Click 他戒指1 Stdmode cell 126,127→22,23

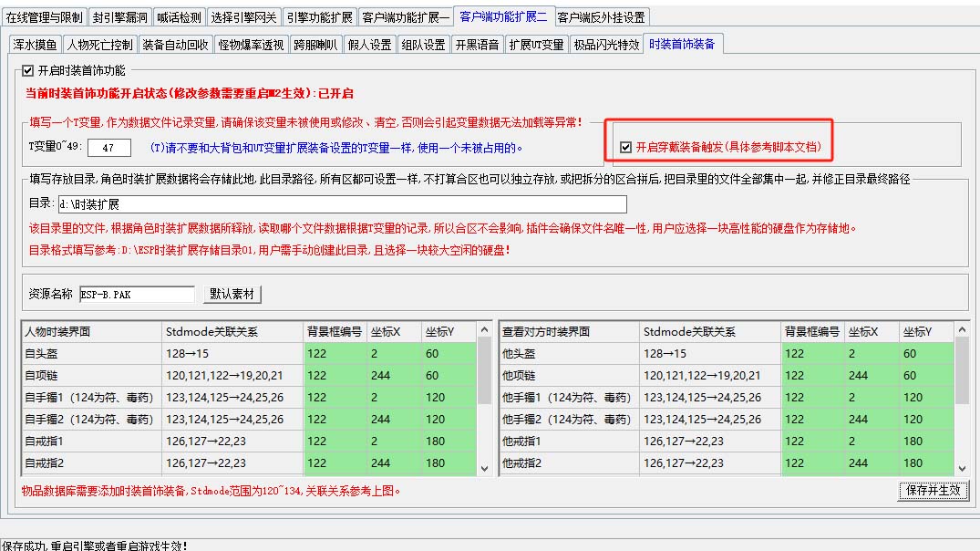click(x=711, y=441)
